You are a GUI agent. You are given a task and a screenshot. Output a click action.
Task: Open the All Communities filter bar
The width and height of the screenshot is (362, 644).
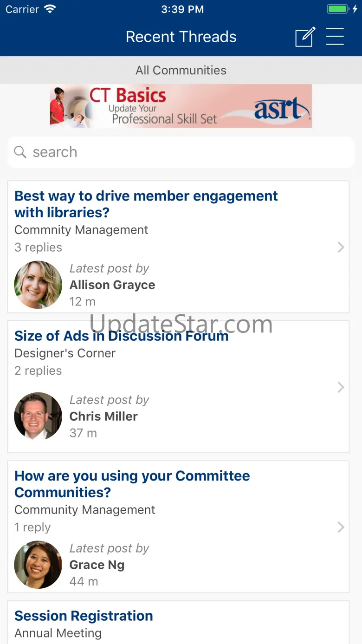(x=181, y=70)
